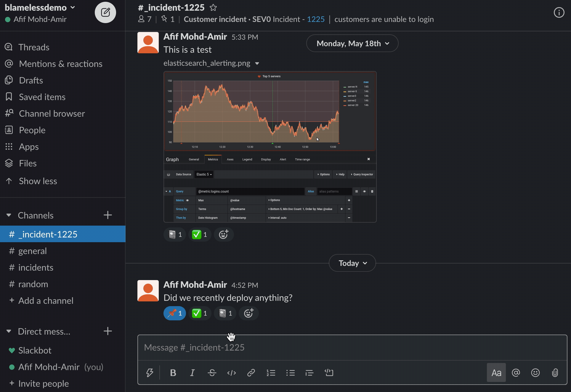Click notebook reaction on deploy message
571x392 pixels.
click(225, 313)
